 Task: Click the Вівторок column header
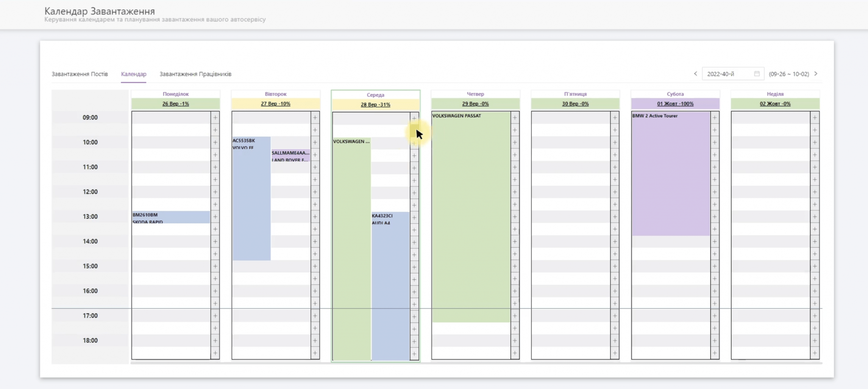pos(275,94)
